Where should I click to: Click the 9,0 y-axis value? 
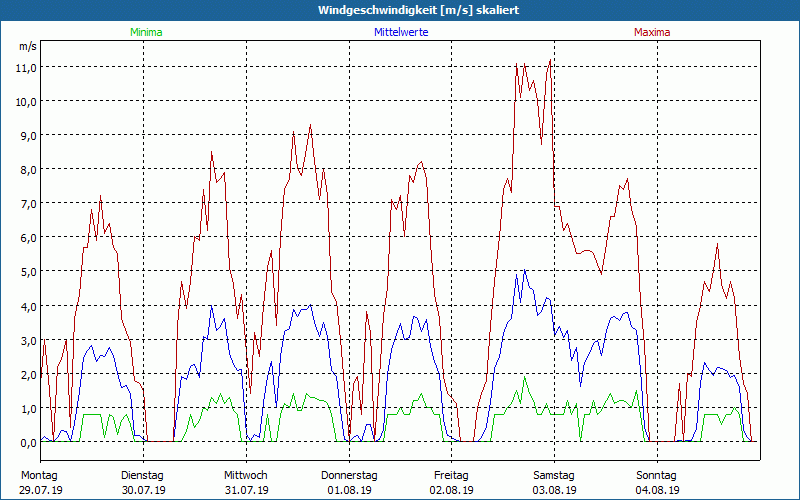pos(29,136)
